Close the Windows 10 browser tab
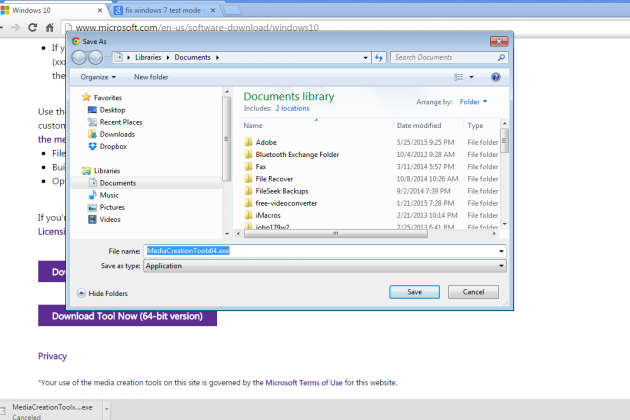 tap(100, 10)
